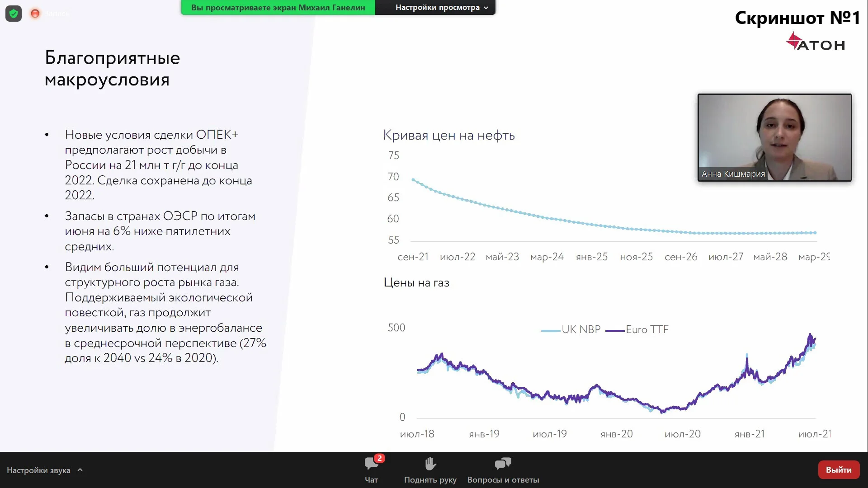
Task: Click the green encryption shield icon
Action: (x=14, y=14)
